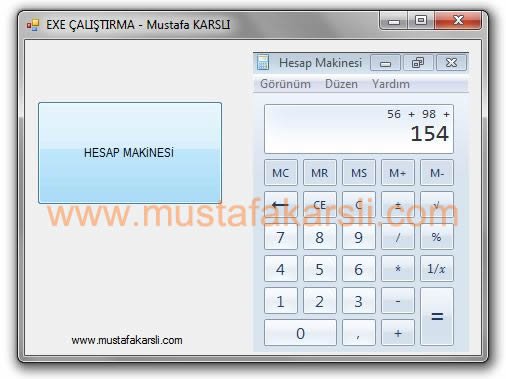Click the digit 6 key
The width and height of the screenshot is (506, 379).
coord(359,269)
